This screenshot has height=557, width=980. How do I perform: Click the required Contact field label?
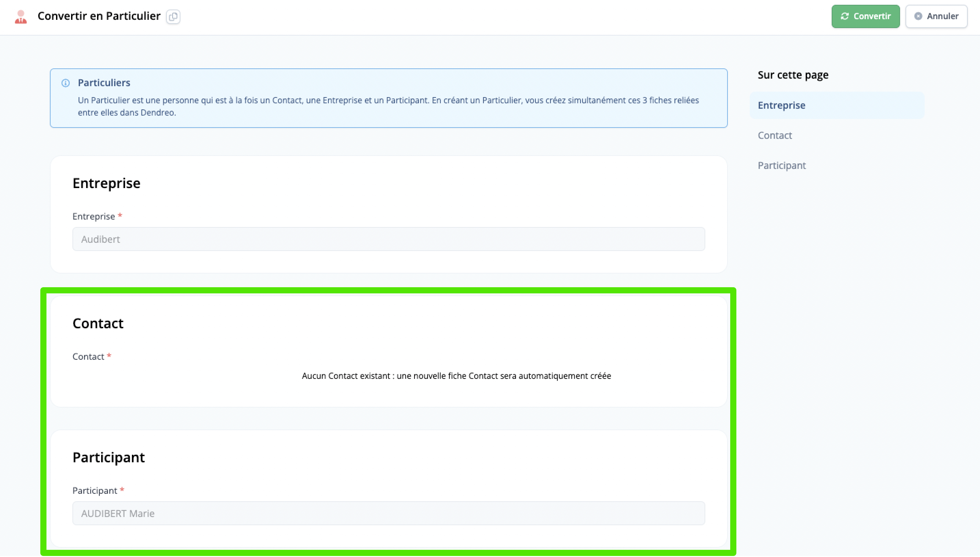(x=92, y=357)
